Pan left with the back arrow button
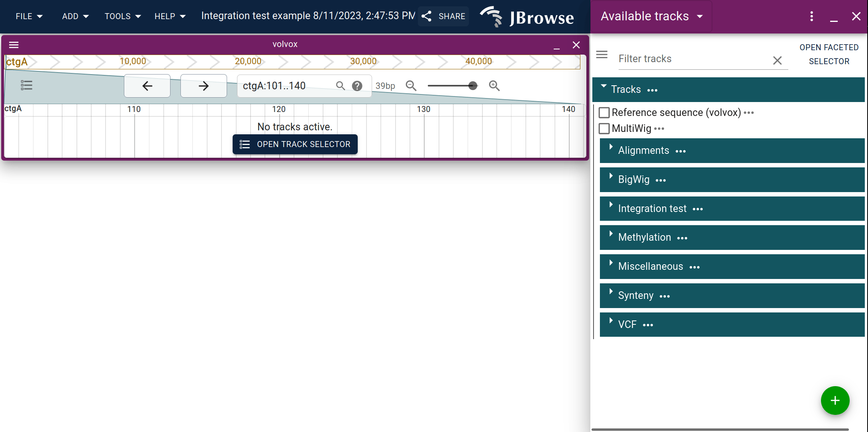 (x=147, y=86)
